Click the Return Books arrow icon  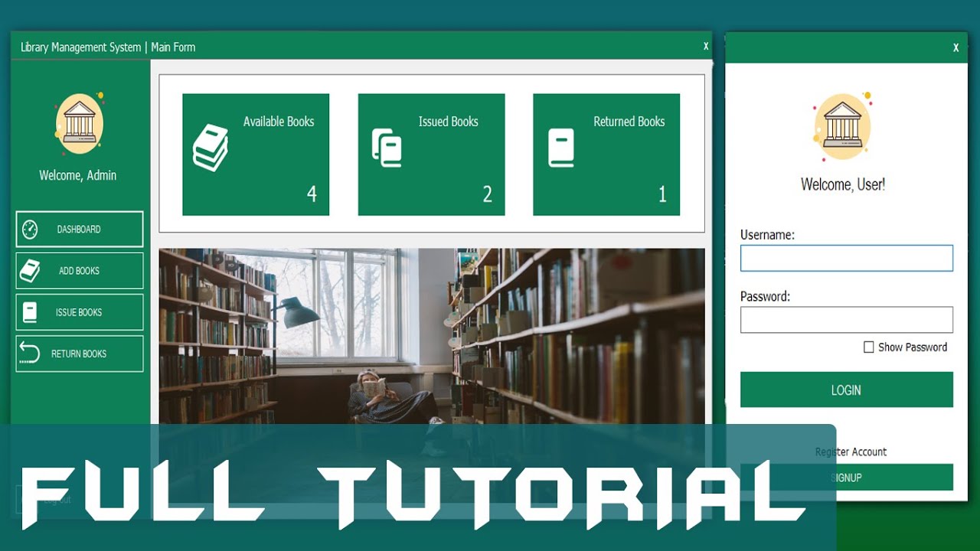[29, 353]
